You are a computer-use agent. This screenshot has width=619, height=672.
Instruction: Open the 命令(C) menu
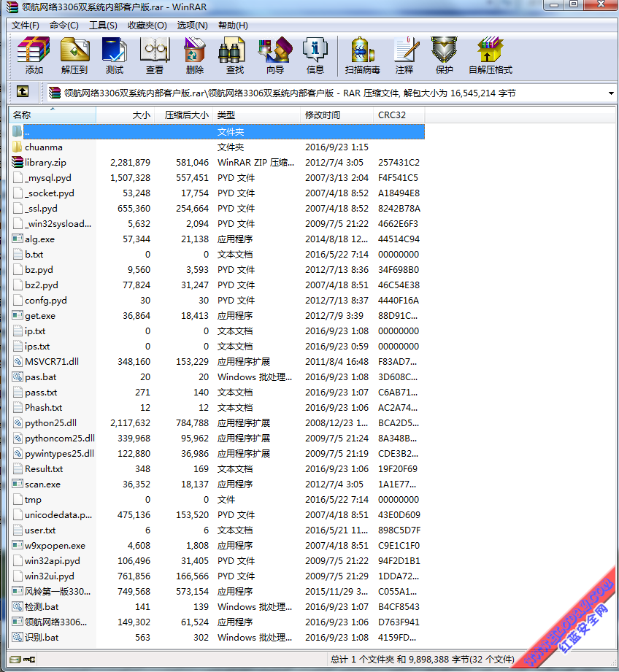[64, 26]
